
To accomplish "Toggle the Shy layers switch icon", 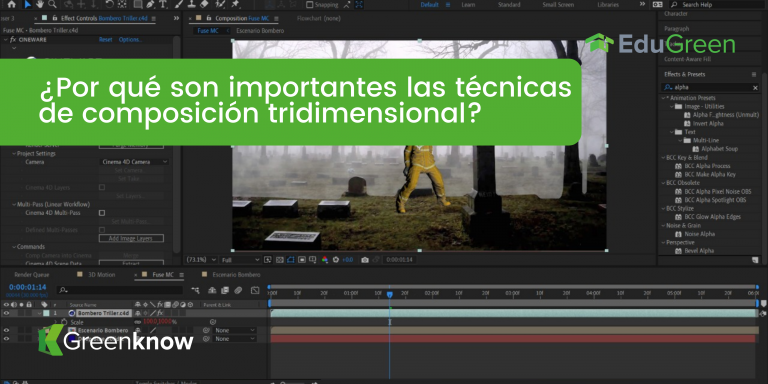I will point(212,290).
